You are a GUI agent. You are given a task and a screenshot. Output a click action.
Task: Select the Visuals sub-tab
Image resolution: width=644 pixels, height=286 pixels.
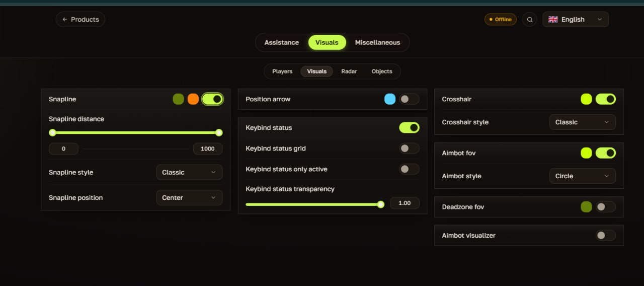coord(317,71)
